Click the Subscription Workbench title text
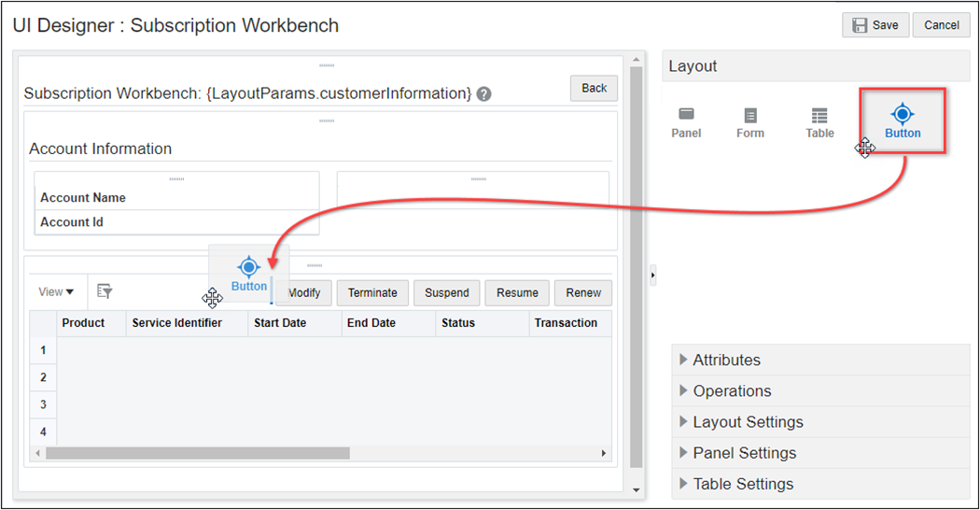Viewport: 980px width, 510px height. [247, 93]
